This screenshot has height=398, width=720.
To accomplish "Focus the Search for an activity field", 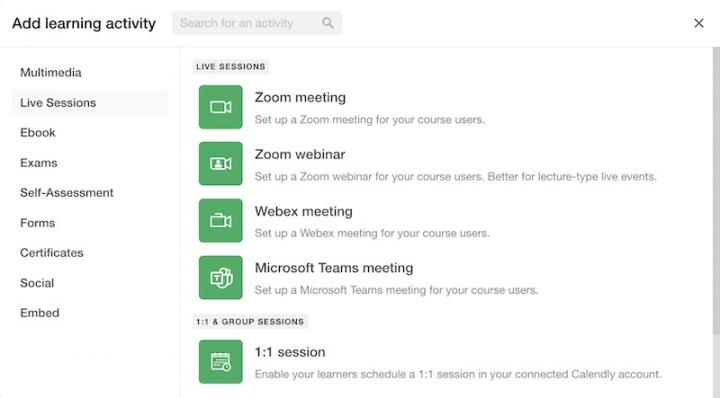I will pos(257,23).
